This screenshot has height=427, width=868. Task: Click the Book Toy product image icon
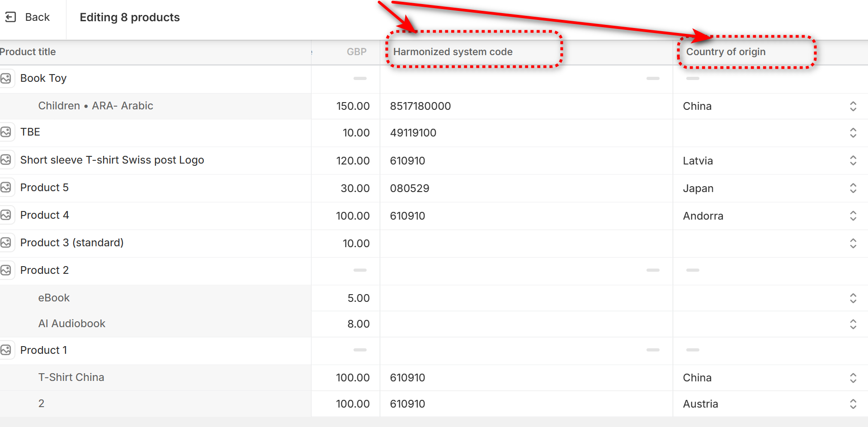coord(6,78)
